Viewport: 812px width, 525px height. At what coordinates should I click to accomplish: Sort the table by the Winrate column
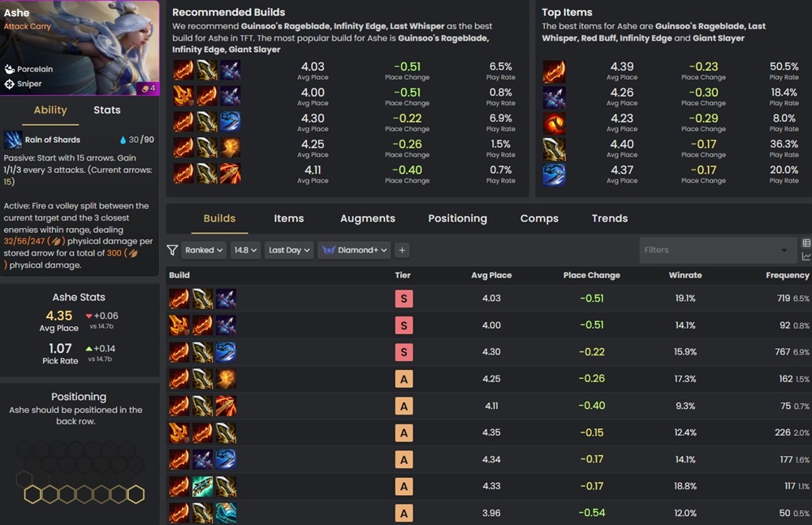(x=685, y=275)
